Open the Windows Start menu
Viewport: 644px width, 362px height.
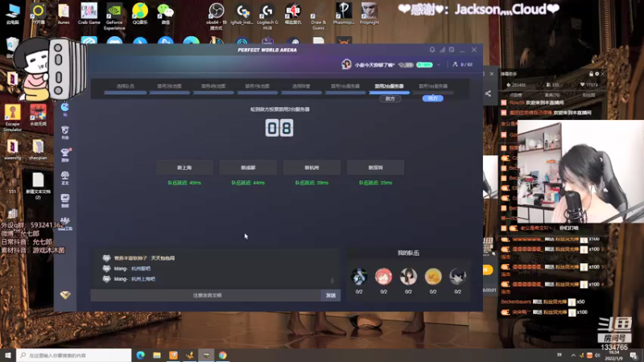[8, 356]
